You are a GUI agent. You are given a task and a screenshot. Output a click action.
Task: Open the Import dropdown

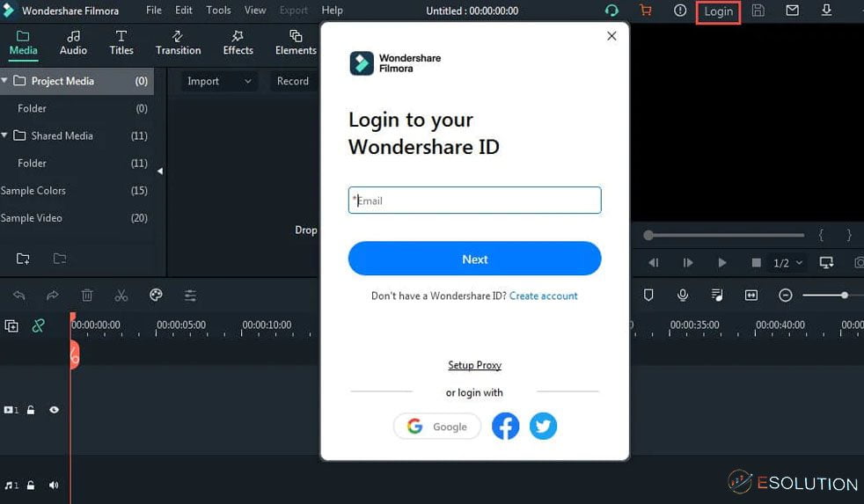(218, 81)
